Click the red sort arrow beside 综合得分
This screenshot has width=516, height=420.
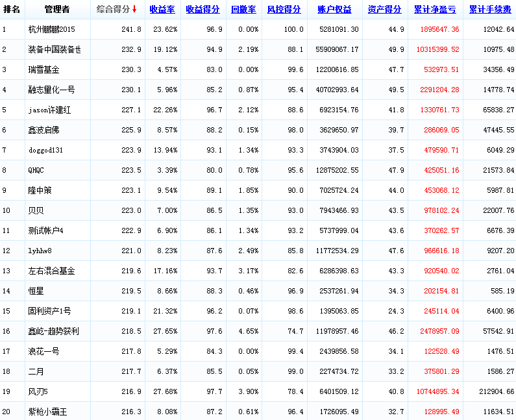[x=134, y=9]
